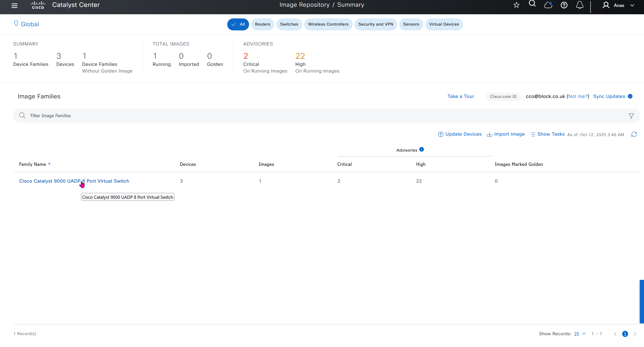The width and height of the screenshot is (644, 347).
Task: Click the favorites star icon
Action: 516,5
